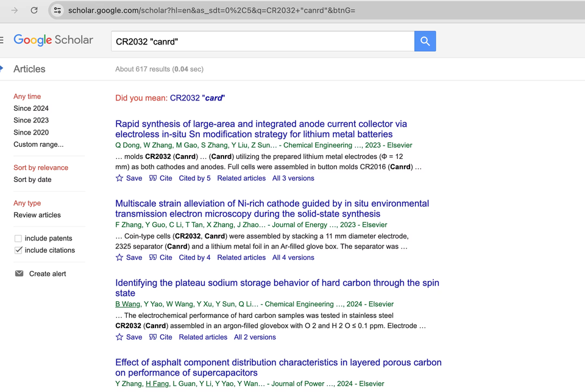Open the hamburger menu beside Scholar logo
The height and width of the screenshot is (392, 585).
tap(2, 40)
